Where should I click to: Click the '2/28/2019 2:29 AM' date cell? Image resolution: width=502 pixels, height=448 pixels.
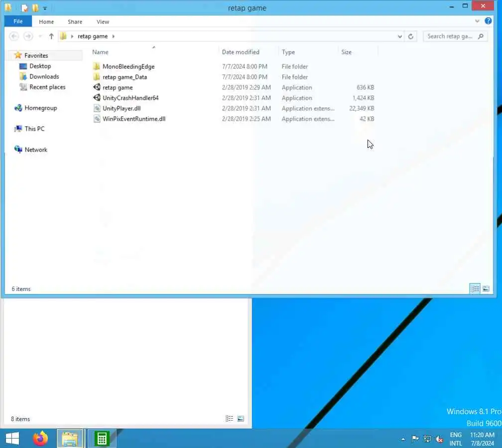247,87
